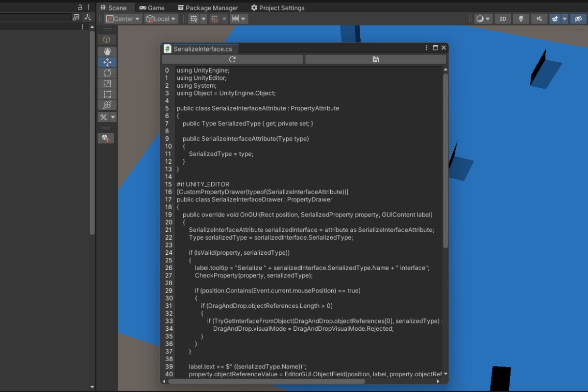Select the Rotate tool
The image size is (588, 392).
point(107,73)
